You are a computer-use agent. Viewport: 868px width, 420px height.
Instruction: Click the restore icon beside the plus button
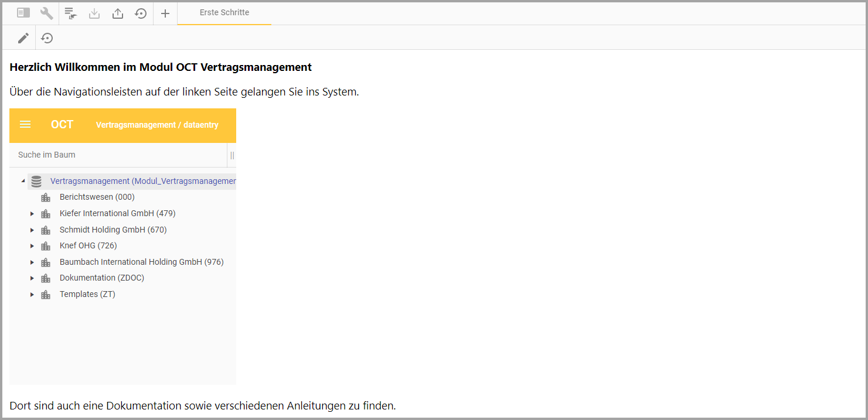[x=141, y=13]
